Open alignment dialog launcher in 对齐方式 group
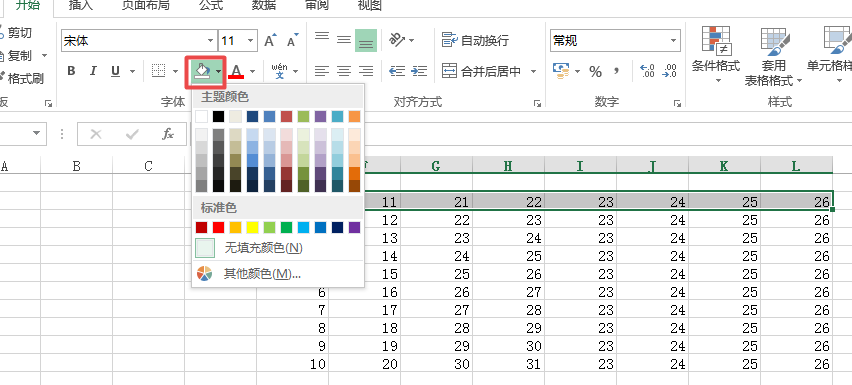This screenshot has width=852, height=385. 537,103
